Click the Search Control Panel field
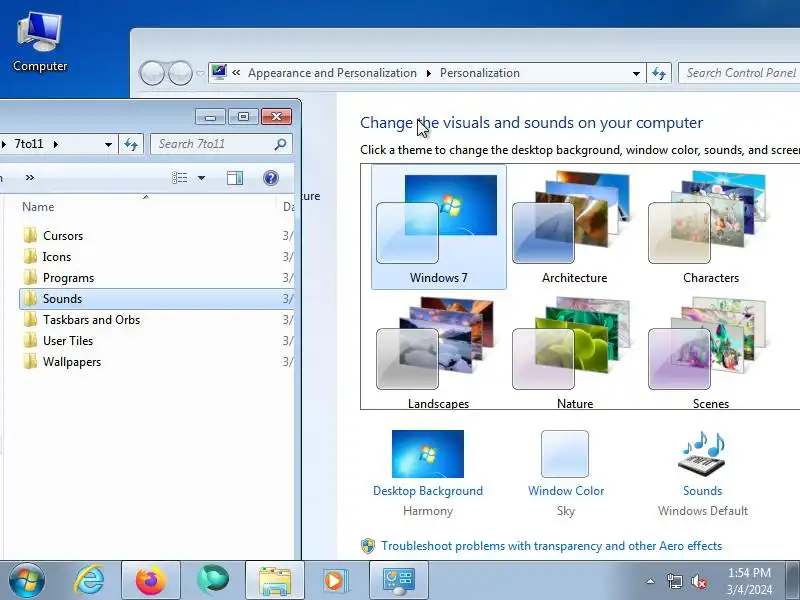This screenshot has height=600, width=800. point(739,73)
